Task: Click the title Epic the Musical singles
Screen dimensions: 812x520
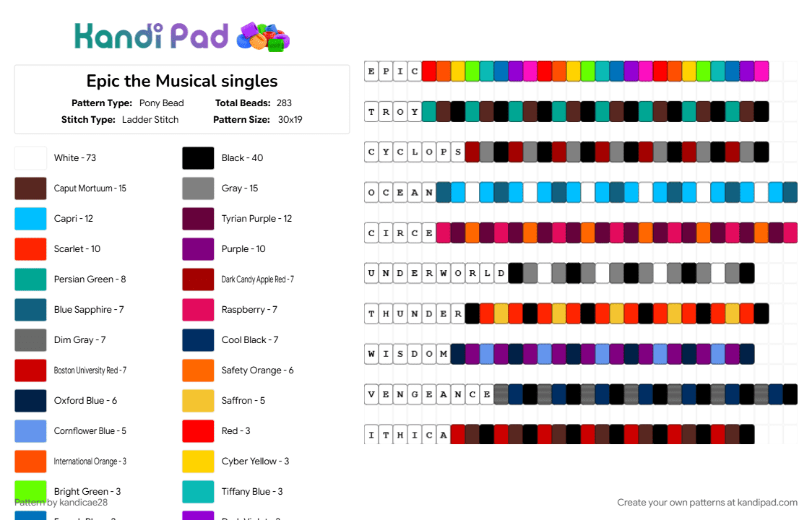Action: 182,82
